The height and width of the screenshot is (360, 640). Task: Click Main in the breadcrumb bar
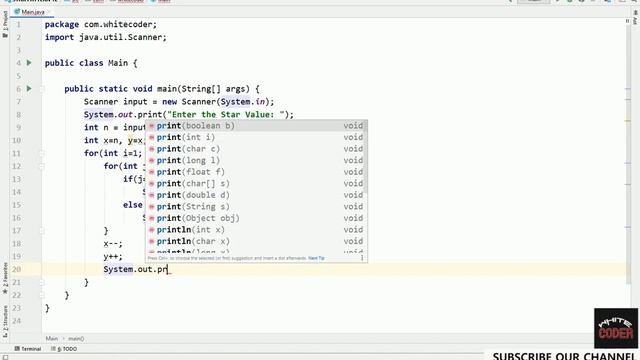coord(51,338)
